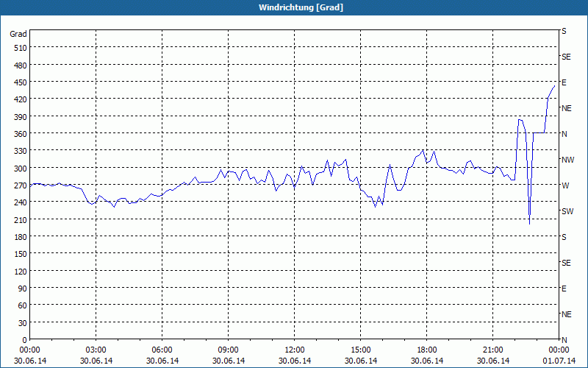This screenshot has width=588, height=368.
Task: Click the 90 y-axis value
Action: 23,289
